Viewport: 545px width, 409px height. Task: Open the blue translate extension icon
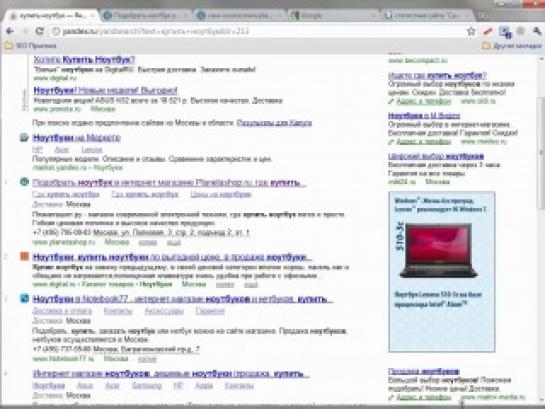(505, 32)
